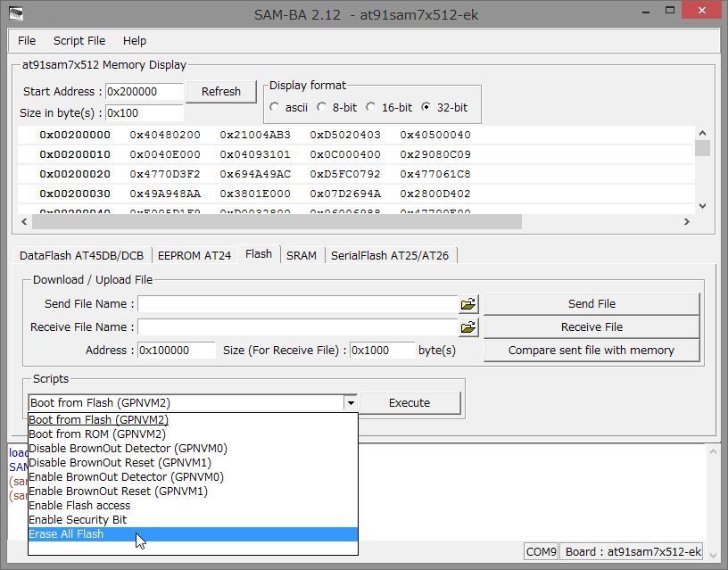Image resolution: width=728 pixels, height=570 pixels.
Task: Click memory value 0x29080C09
Action: [x=435, y=154]
